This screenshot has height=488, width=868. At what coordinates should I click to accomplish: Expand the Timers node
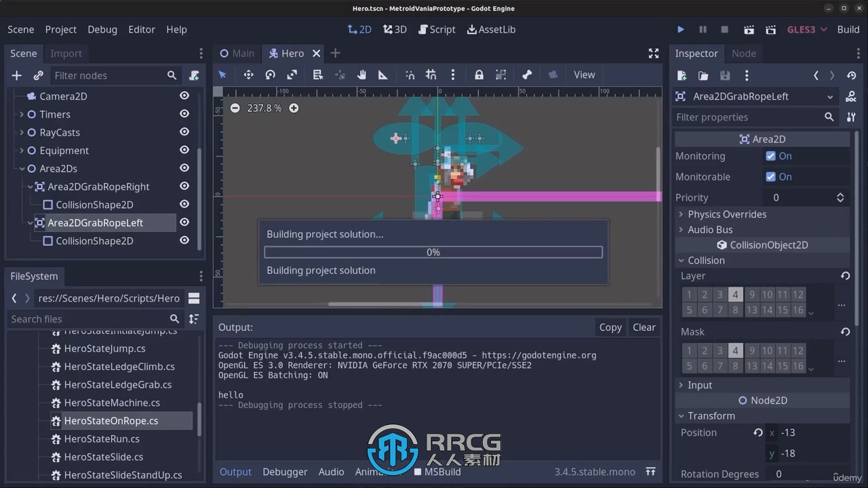(21, 114)
